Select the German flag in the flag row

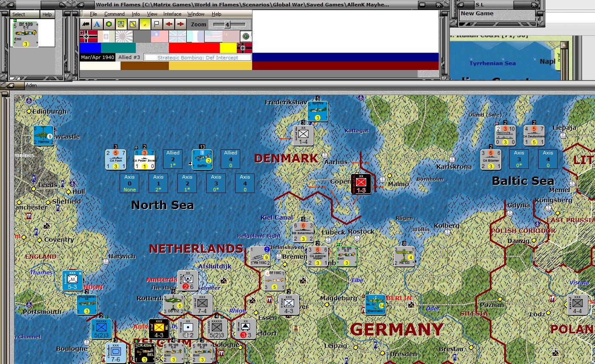[x=88, y=36]
